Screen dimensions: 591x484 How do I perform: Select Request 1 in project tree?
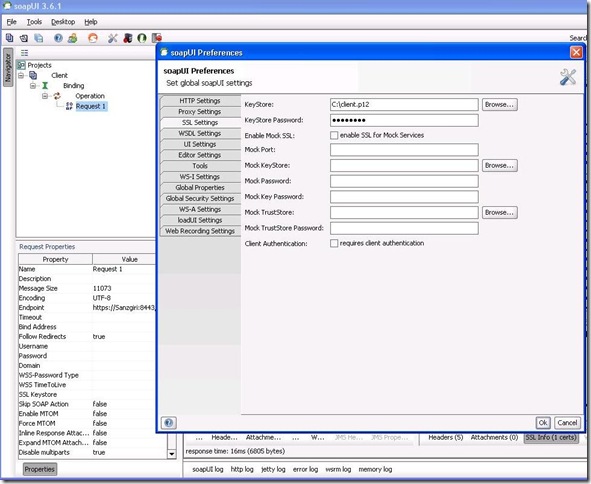pyautogui.click(x=91, y=106)
